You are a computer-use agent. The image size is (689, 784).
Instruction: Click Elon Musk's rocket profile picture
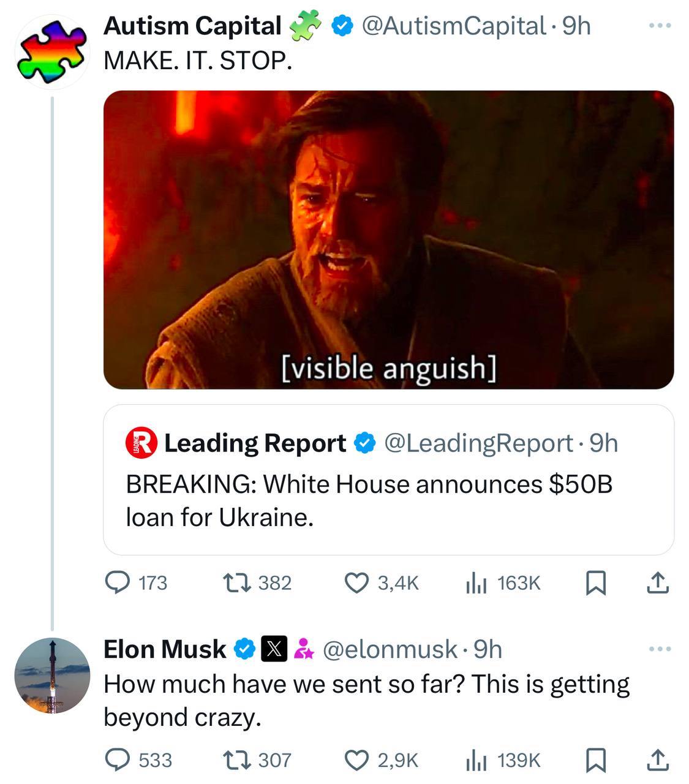tap(52, 675)
